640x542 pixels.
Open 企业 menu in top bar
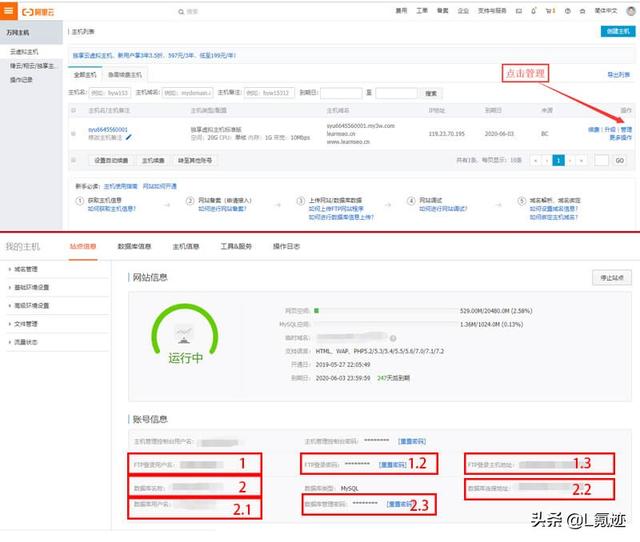[463, 11]
